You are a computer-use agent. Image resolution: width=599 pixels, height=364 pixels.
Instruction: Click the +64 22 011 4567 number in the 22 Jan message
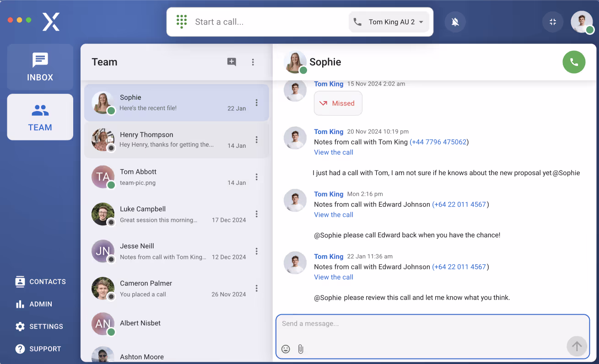pyautogui.click(x=460, y=267)
